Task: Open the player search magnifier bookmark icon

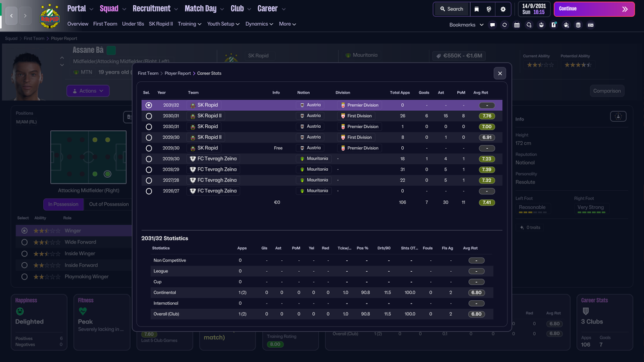Action: pyautogui.click(x=529, y=25)
